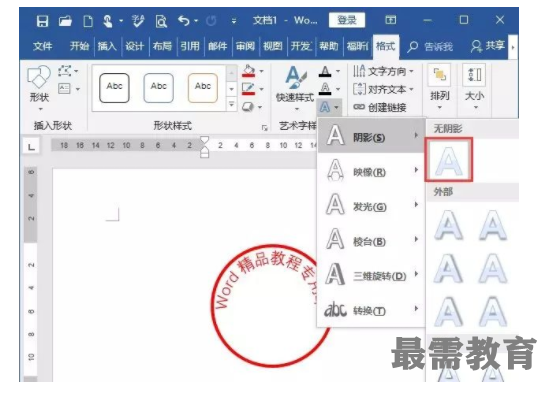Open the 文字方向 text direction dropdown
The height and width of the screenshot is (393, 543).
383,71
